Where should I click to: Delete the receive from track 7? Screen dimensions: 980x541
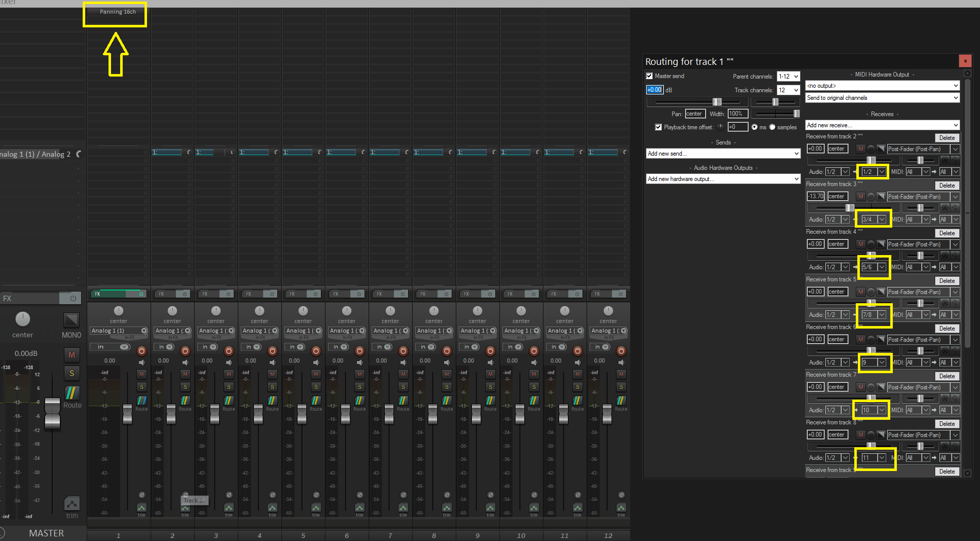pyautogui.click(x=947, y=376)
